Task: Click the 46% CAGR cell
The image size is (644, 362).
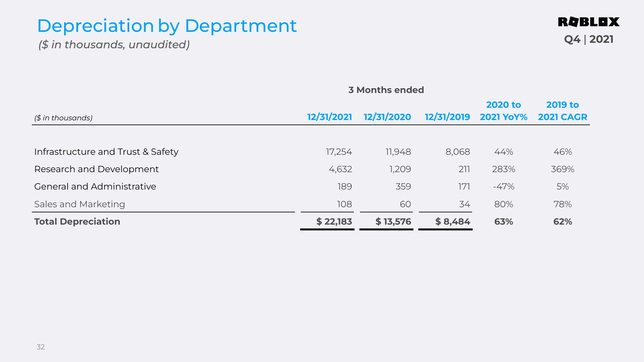Action: tap(563, 152)
